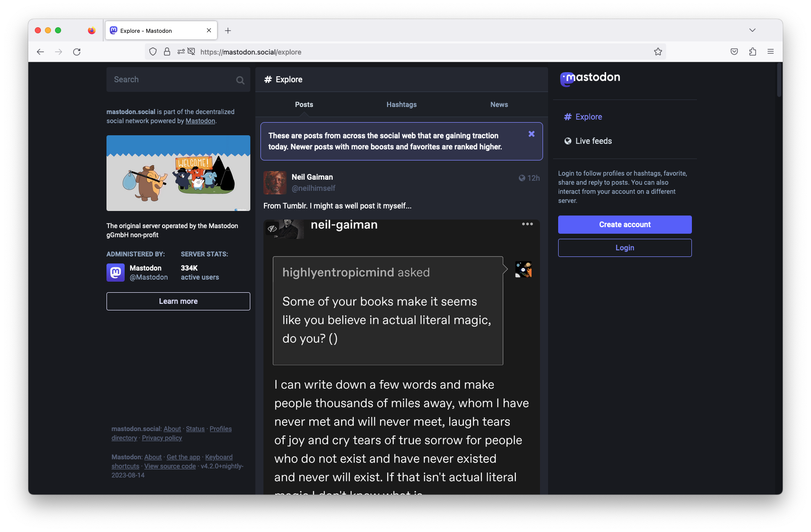The width and height of the screenshot is (811, 532).
Task: Go back with the browser back arrow
Action: 40,52
